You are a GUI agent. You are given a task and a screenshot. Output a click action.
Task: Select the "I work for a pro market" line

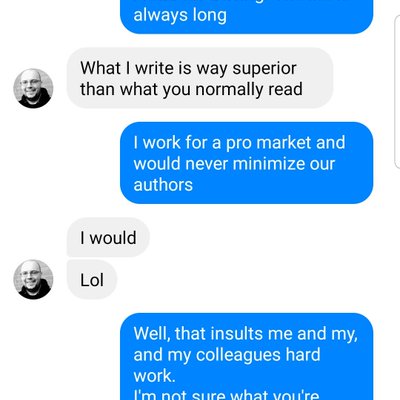pos(239,143)
